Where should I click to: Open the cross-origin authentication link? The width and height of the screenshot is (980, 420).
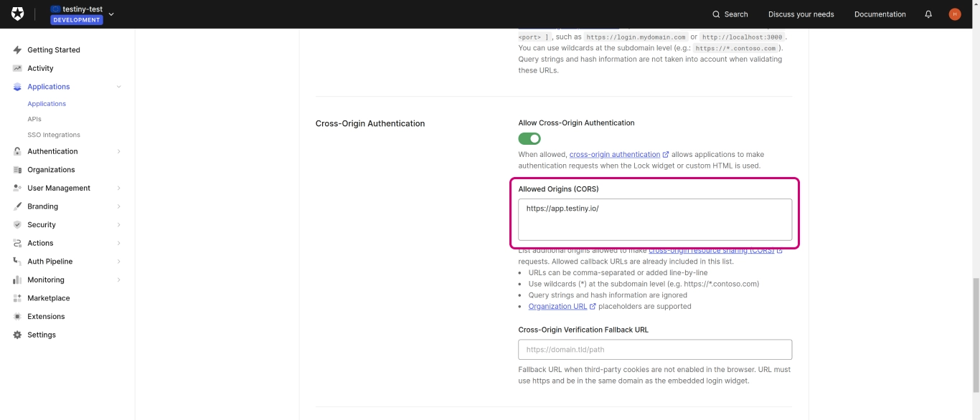(614, 155)
